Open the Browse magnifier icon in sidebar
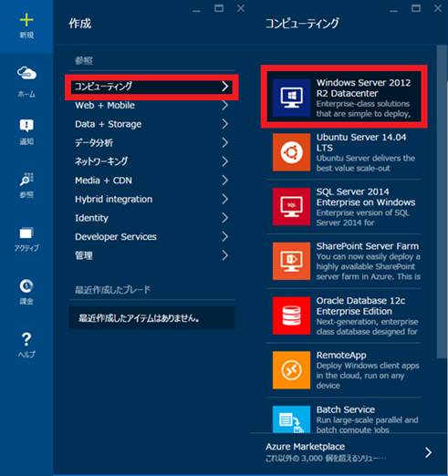The height and width of the screenshot is (476, 448). tap(26, 179)
